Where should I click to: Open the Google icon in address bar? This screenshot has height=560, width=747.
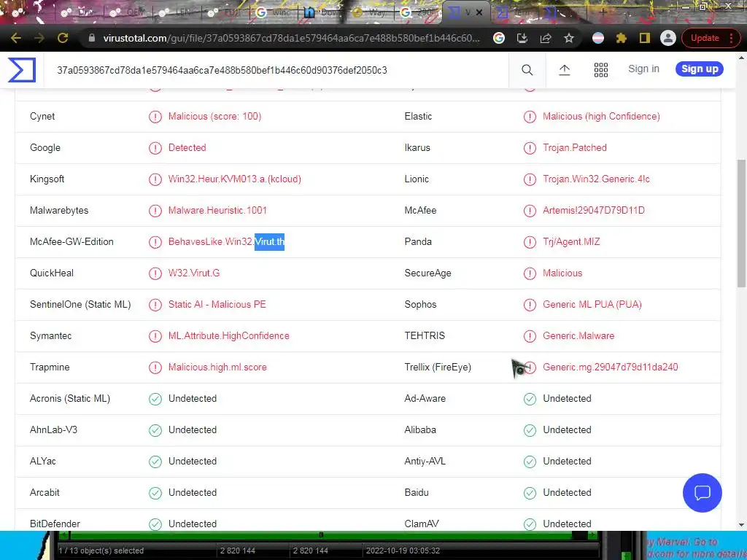click(x=499, y=38)
